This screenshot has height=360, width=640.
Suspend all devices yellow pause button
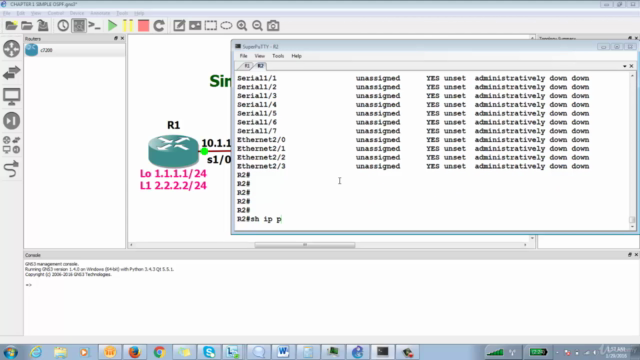pyautogui.click(x=128, y=26)
